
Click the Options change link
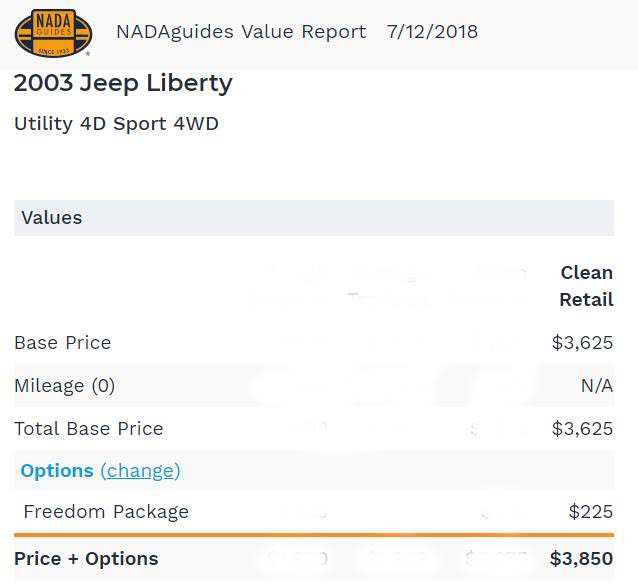pos(140,470)
